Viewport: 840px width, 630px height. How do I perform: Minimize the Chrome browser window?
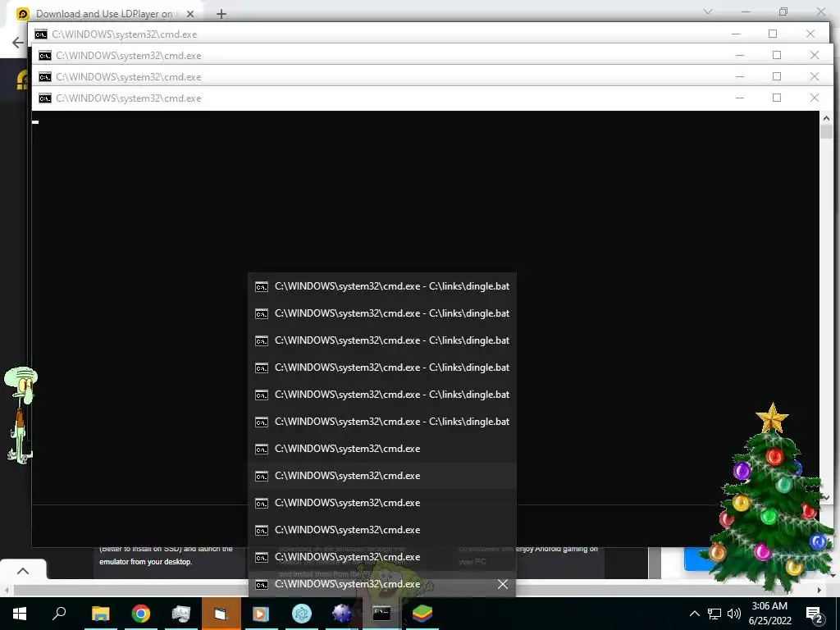click(x=745, y=11)
